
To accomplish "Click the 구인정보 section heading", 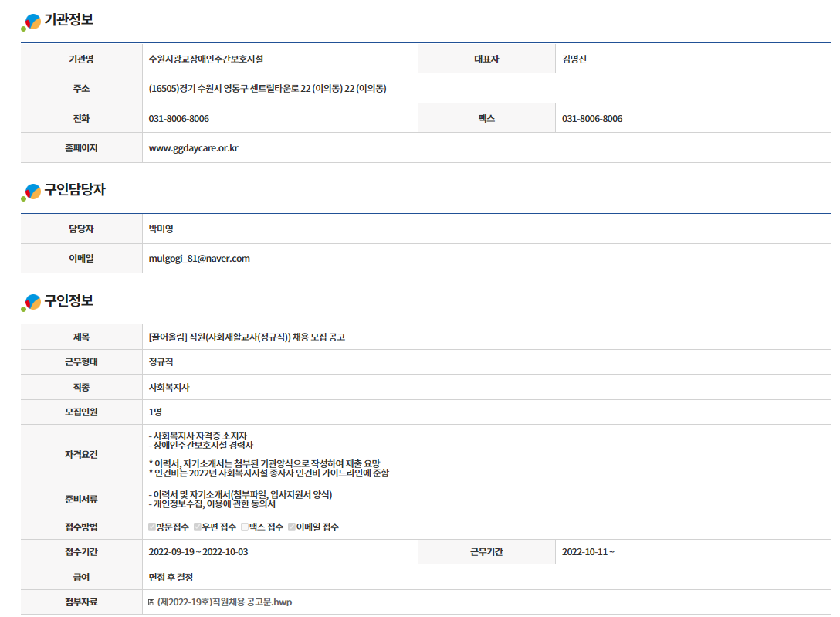I will click(69, 300).
